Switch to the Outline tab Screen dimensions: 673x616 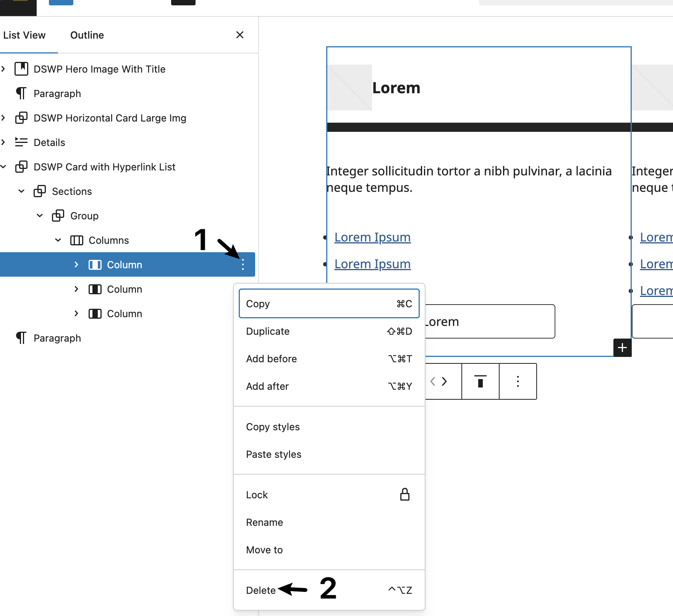coord(87,35)
